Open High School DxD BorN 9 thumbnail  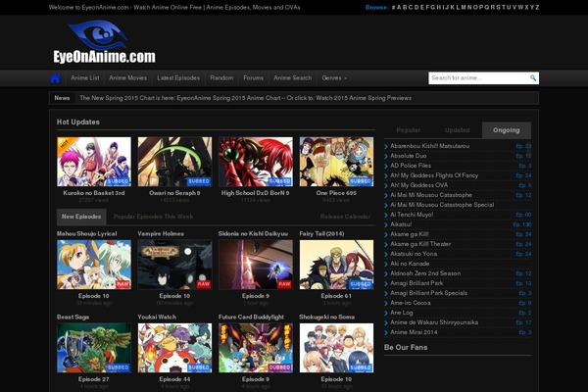(256, 162)
